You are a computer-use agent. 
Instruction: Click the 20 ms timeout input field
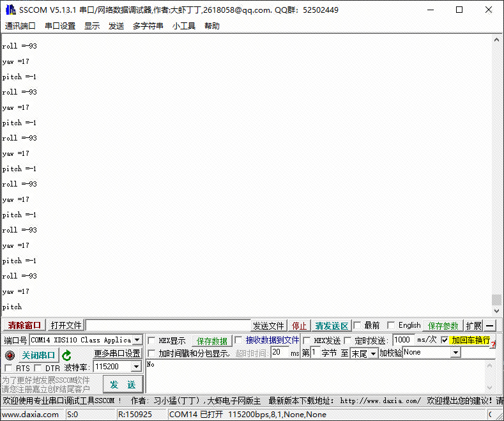280,353
